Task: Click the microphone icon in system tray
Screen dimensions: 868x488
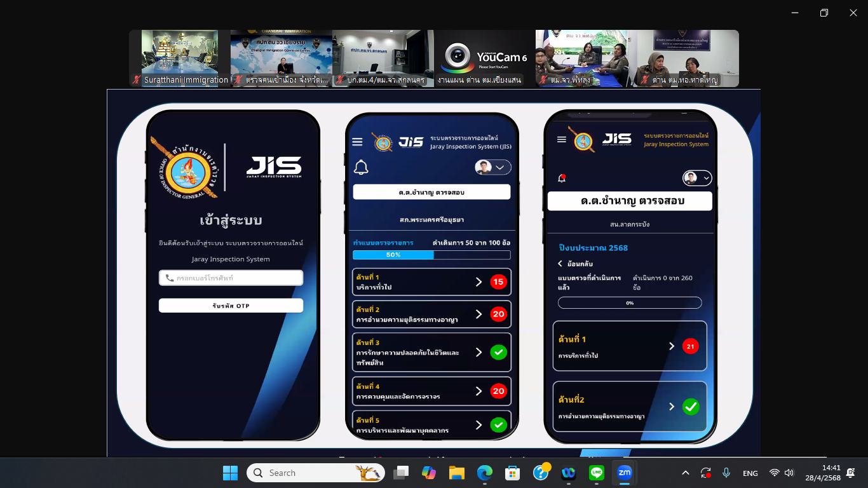Action: pos(726,473)
